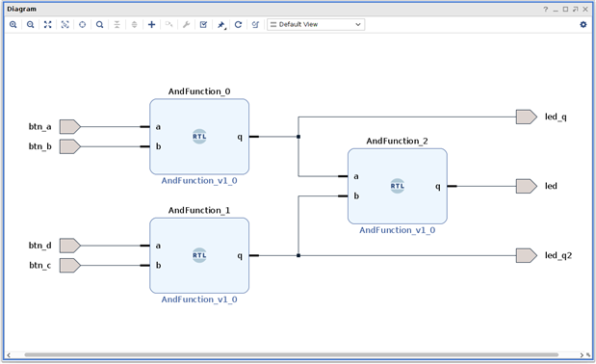Viewport: 596px width, 364px height.
Task: Click the Regenerate Layout refresh icon
Action: 239,25
